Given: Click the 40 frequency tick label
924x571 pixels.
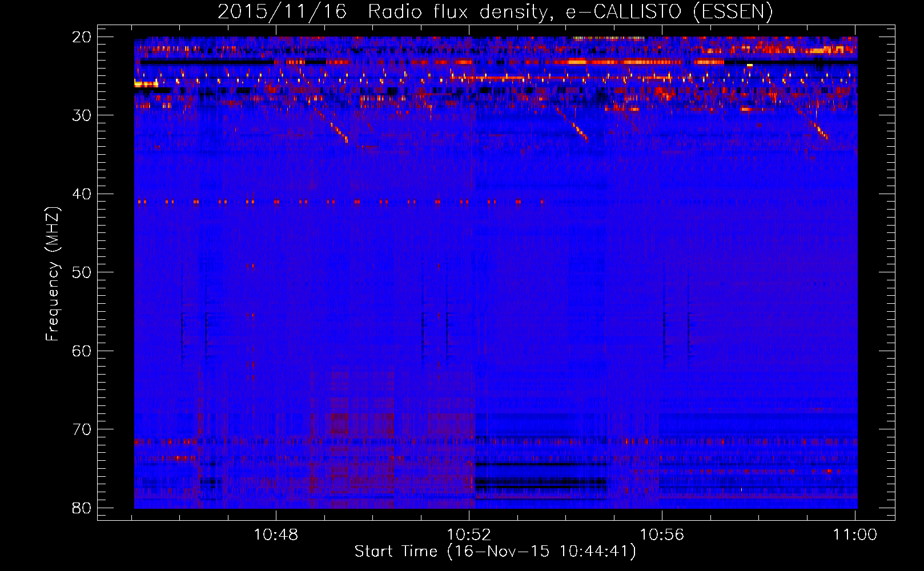Looking at the screenshot, I should 82,194.
